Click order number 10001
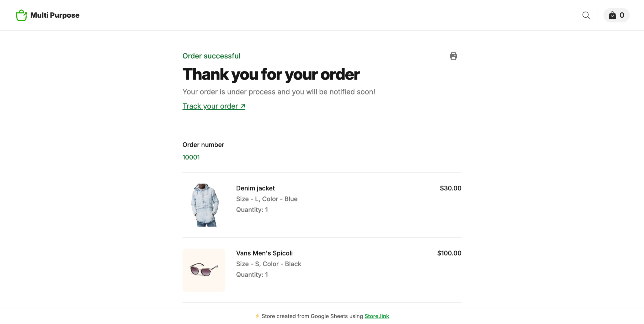 click(x=191, y=157)
